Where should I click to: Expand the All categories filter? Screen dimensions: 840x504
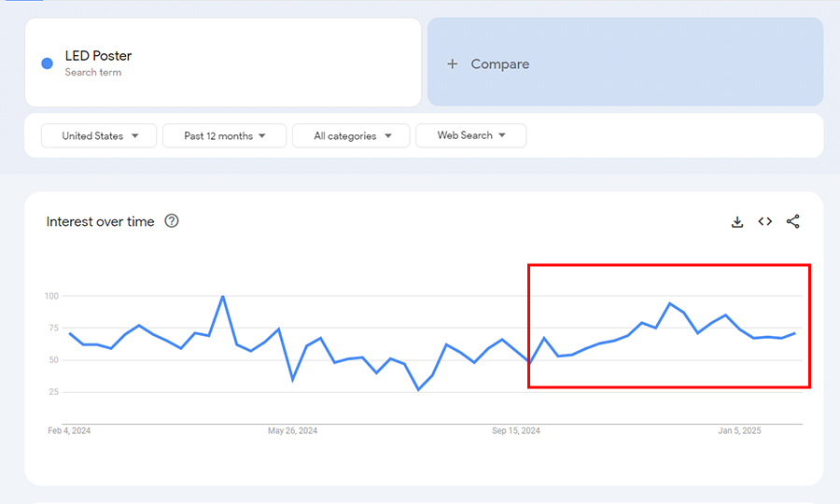[x=351, y=136]
